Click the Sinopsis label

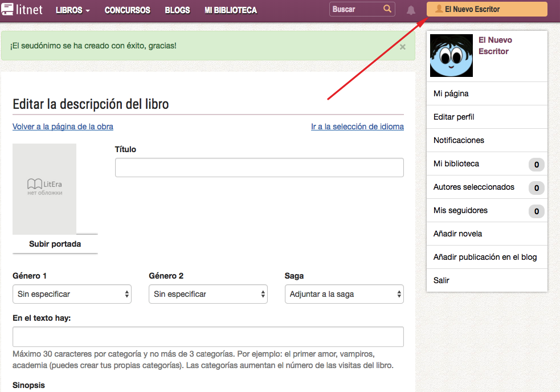click(x=28, y=385)
